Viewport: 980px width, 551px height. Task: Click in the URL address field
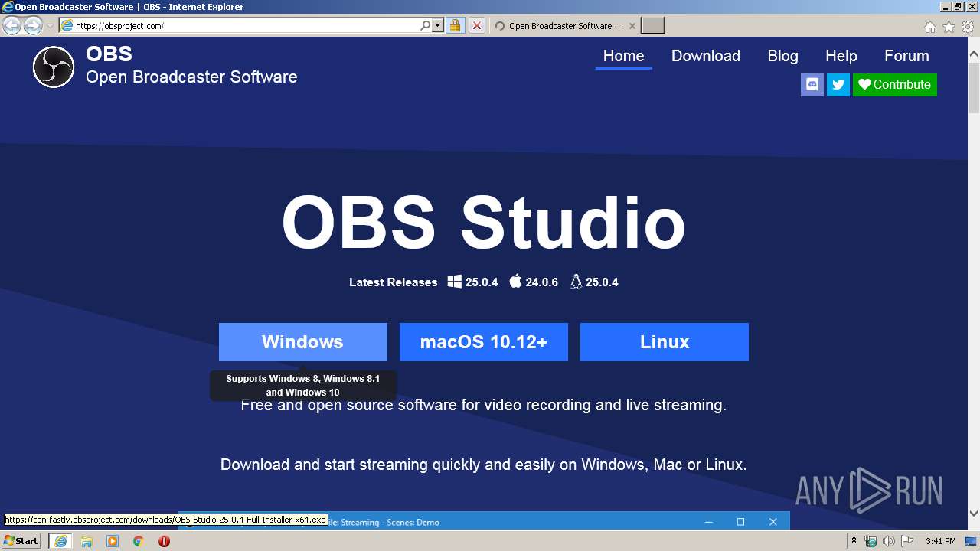[245, 26]
